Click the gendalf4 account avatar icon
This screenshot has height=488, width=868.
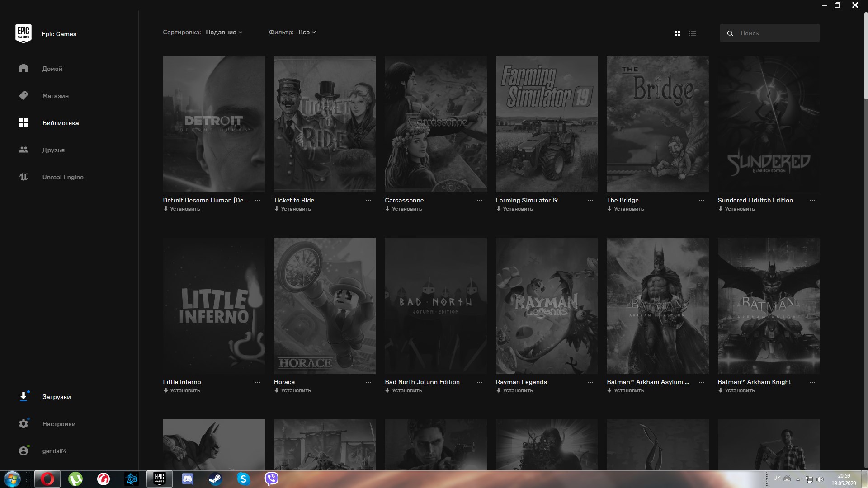[x=24, y=451]
